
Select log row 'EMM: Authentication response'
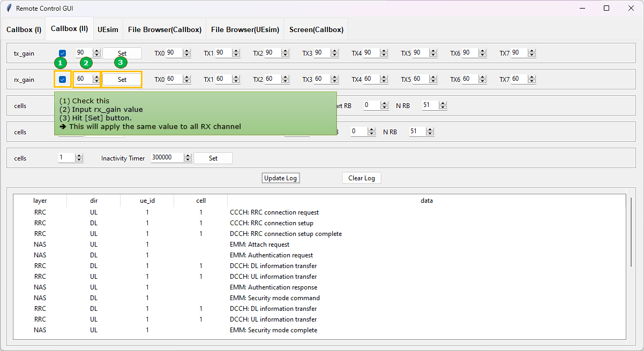(319, 287)
